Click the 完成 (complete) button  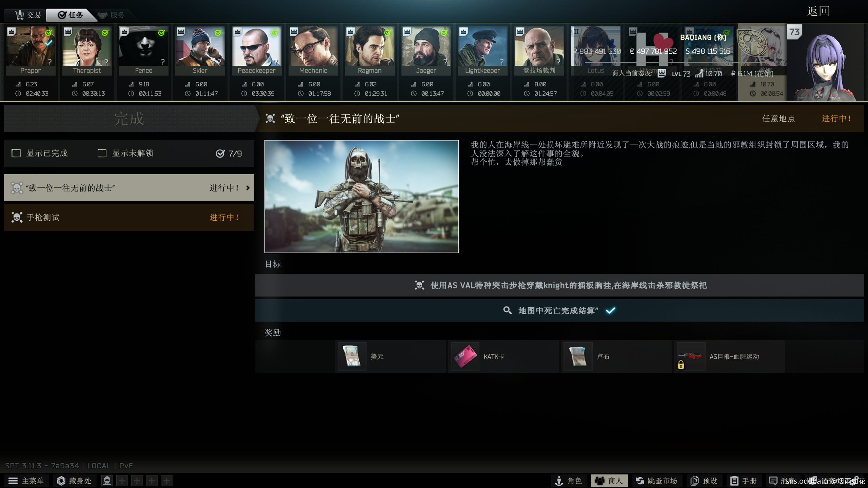[129, 119]
